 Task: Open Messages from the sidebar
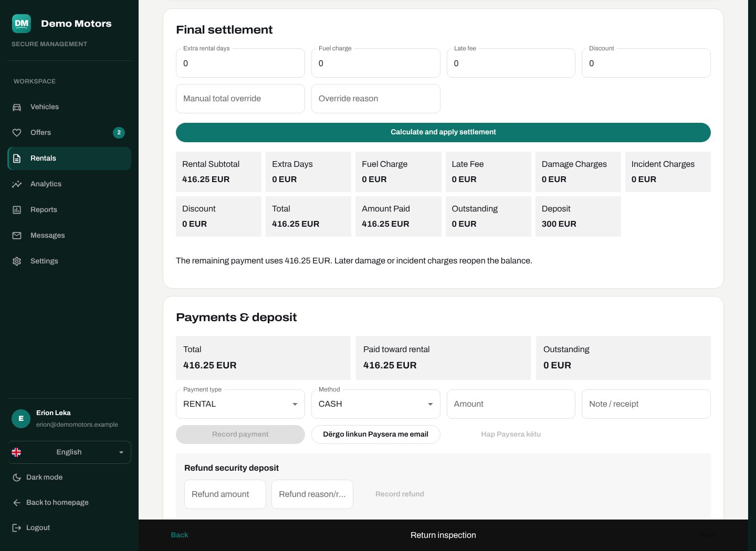(x=69, y=236)
